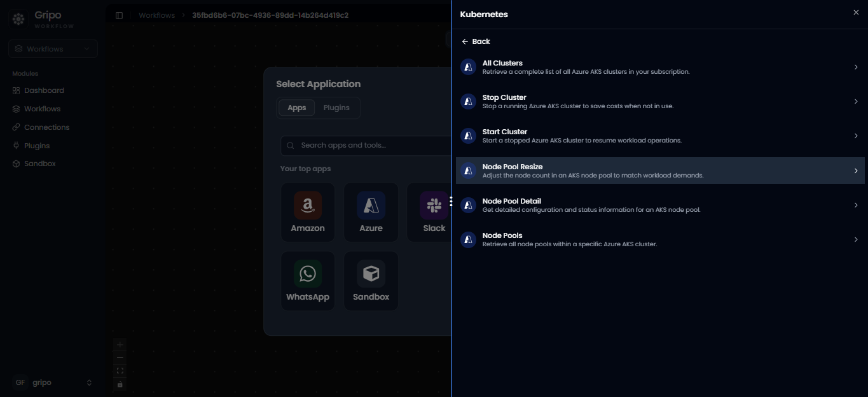
Task: Click the search magnifier icon
Action: (291, 146)
